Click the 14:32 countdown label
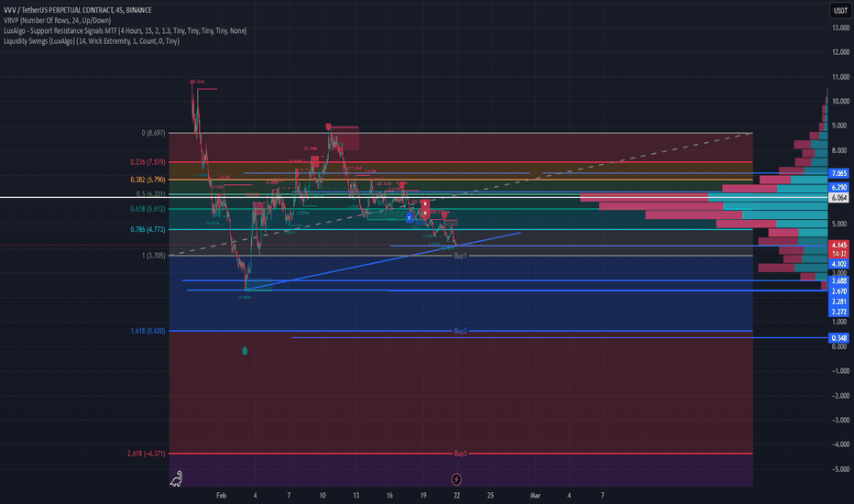This screenshot has width=854, height=504. 838,254
